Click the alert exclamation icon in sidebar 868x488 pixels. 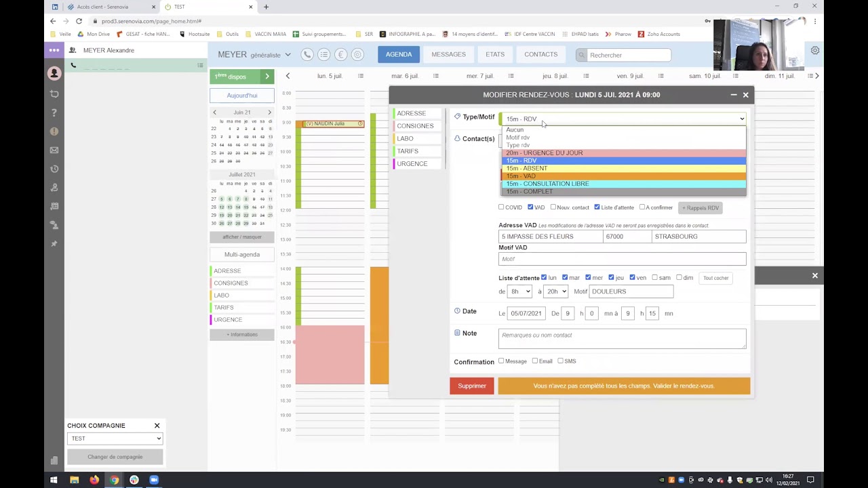[x=54, y=131]
